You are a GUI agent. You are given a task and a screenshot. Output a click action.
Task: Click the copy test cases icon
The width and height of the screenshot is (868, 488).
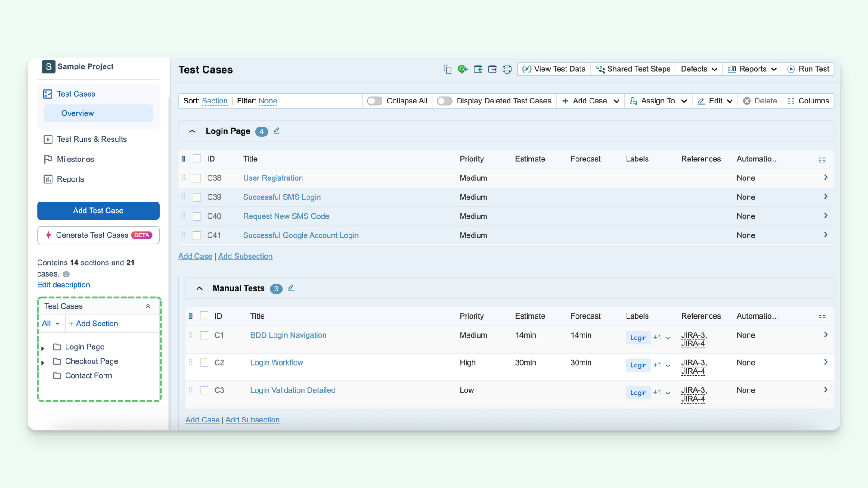448,69
